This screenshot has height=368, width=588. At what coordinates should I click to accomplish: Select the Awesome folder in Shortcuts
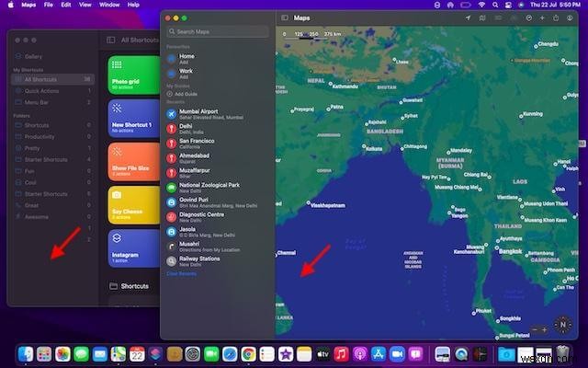click(52, 217)
